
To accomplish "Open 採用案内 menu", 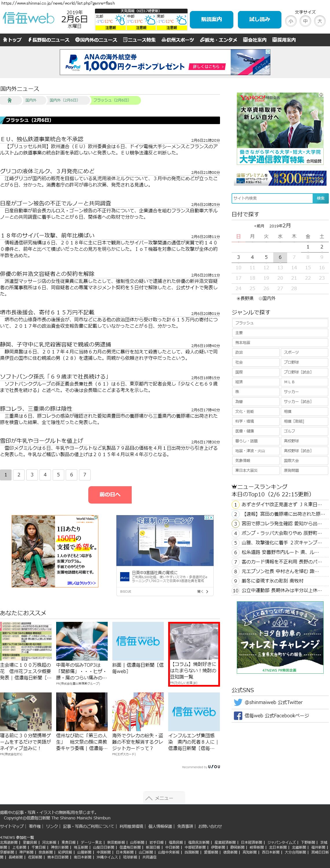I will click(x=284, y=40).
